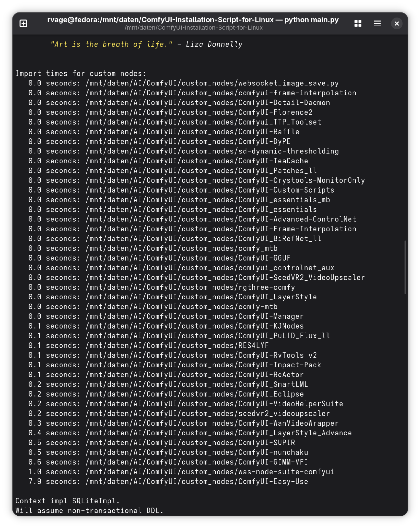Click the RES4LYF path line
Screen dimensions: 420x528
[x=149, y=345]
